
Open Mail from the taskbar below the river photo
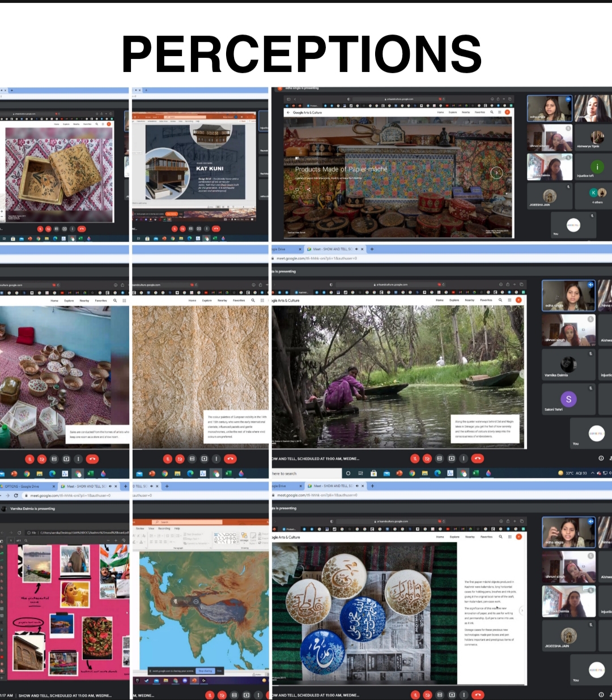click(386, 473)
